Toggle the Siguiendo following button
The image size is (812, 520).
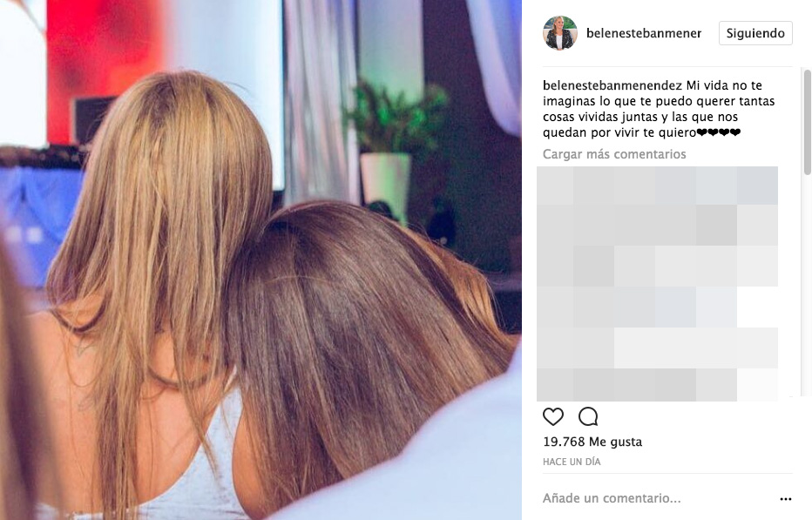click(x=755, y=33)
